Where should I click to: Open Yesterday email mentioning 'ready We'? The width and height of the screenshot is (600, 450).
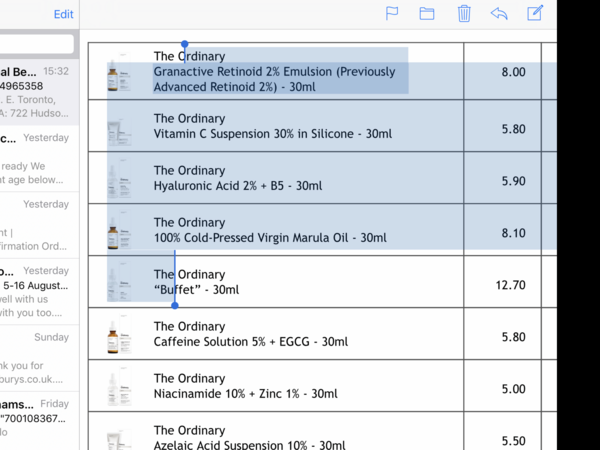pyautogui.click(x=39, y=159)
